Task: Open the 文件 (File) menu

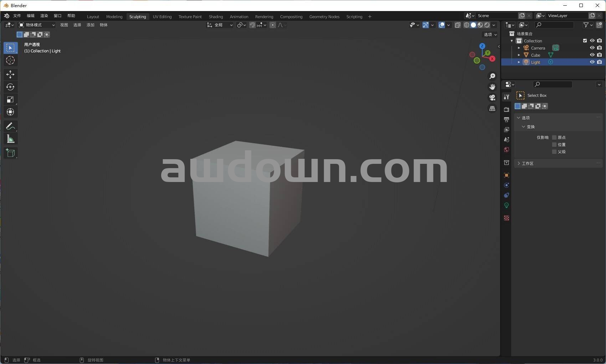Action: (17, 16)
